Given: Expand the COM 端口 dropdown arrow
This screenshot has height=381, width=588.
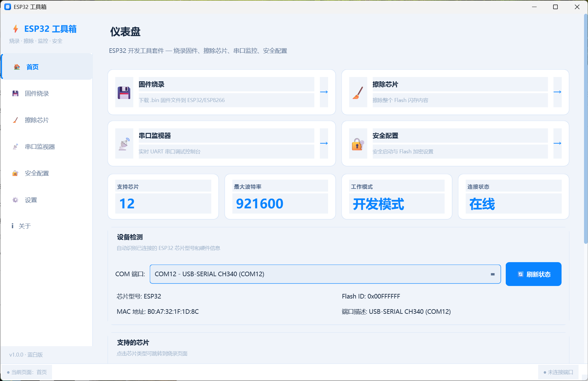Looking at the screenshot, I should (493, 274).
